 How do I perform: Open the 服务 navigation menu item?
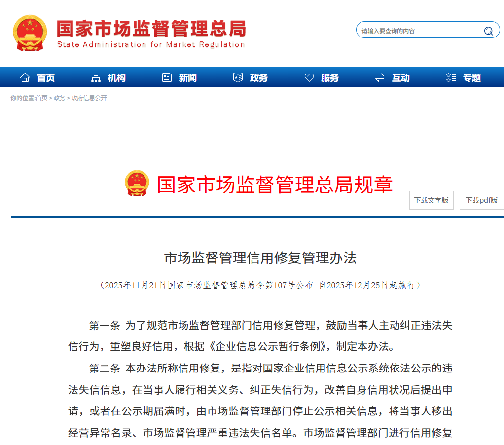[329, 77]
